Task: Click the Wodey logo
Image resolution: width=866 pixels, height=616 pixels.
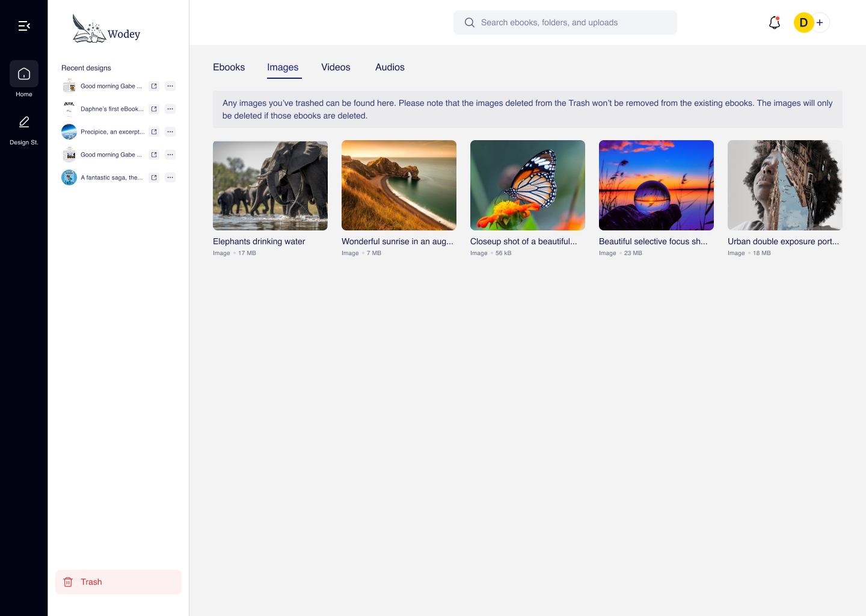Action: click(106, 29)
